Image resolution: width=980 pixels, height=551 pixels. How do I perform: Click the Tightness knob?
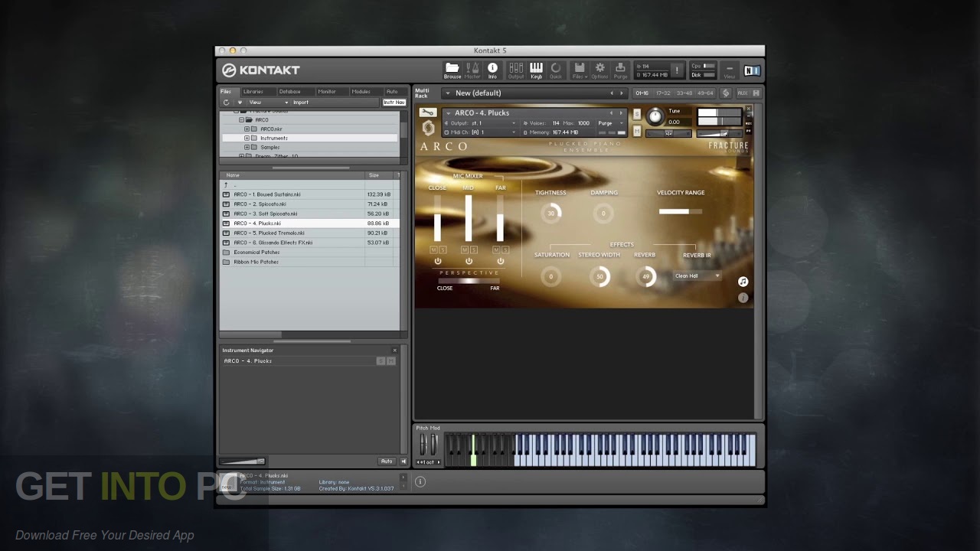[x=550, y=214]
